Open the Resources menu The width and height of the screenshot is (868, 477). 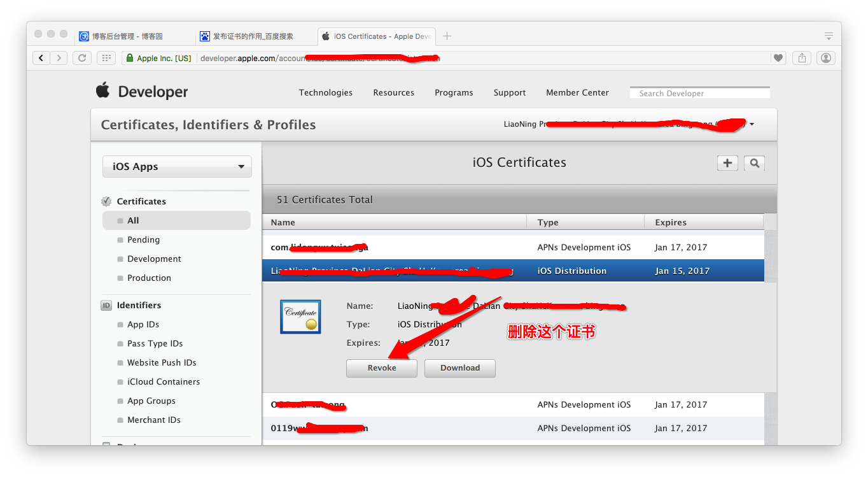point(394,92)
